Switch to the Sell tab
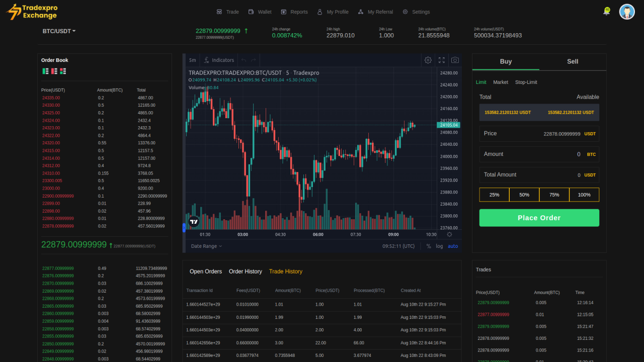Screen dimensions: 644x362 pos(573,61)
